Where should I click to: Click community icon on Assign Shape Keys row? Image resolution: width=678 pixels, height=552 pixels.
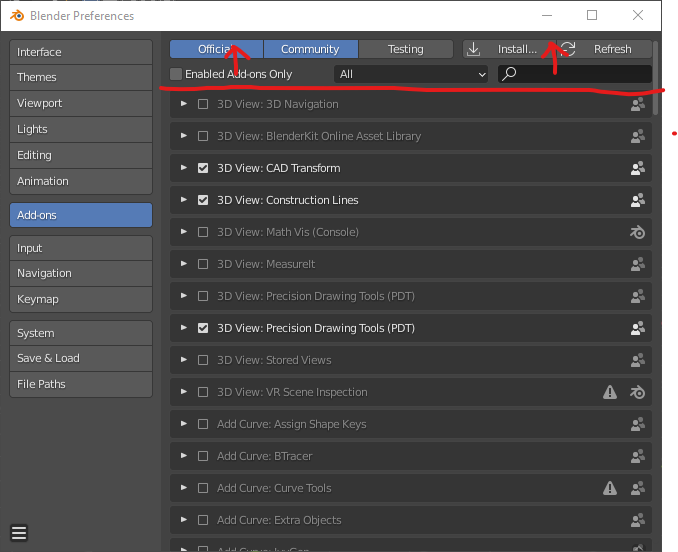pos(638,424)
